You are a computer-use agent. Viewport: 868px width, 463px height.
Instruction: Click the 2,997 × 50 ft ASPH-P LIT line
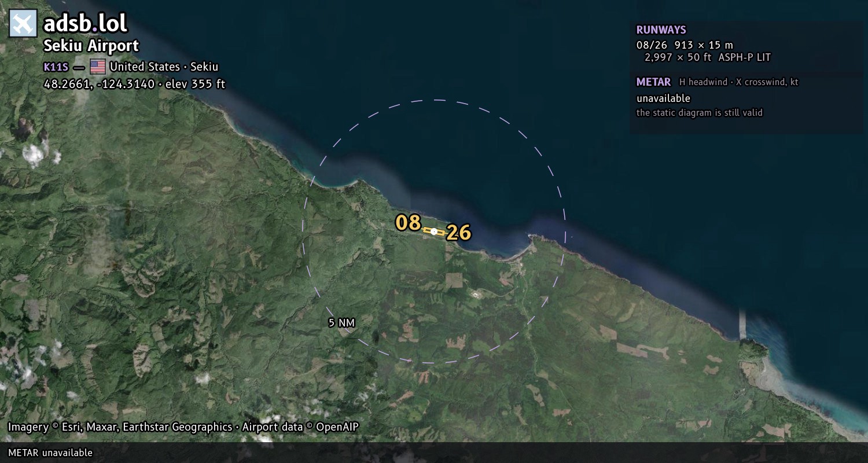click(708, 57)
